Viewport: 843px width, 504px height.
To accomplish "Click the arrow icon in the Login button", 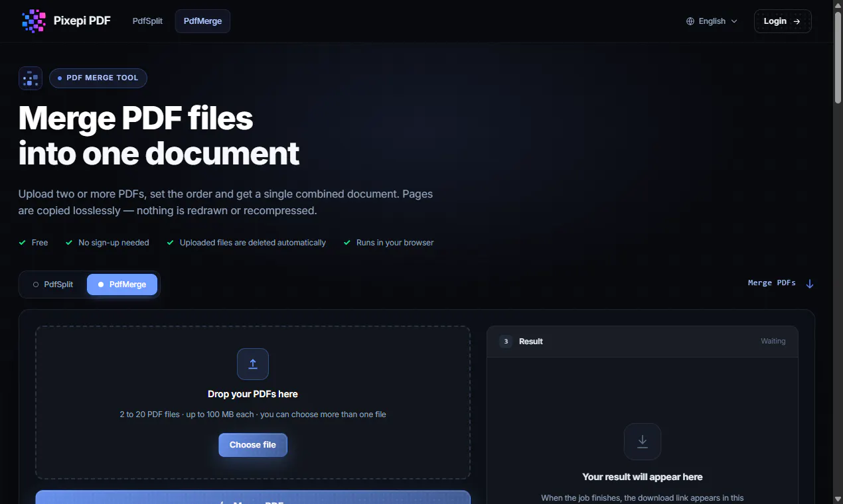I will 797,21.
